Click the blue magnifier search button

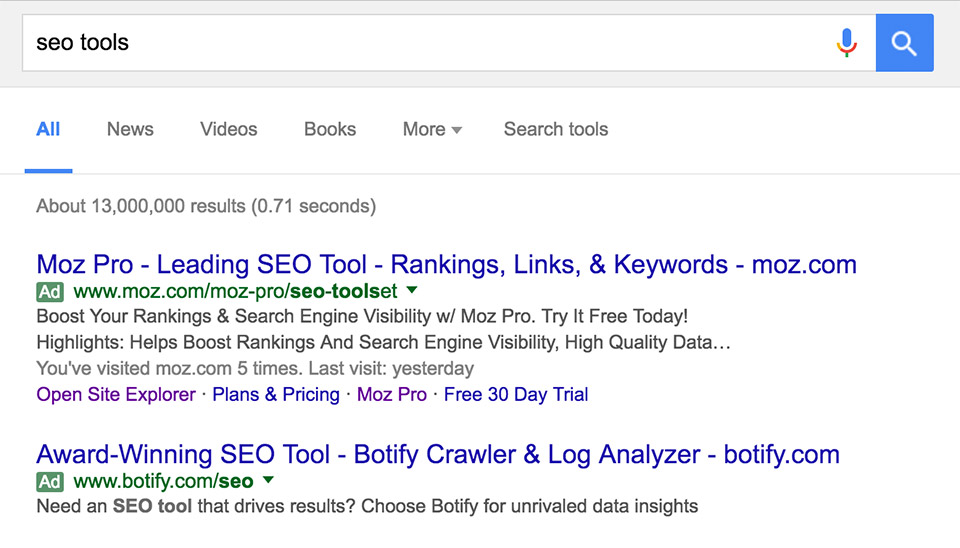[x=904, y=43]
